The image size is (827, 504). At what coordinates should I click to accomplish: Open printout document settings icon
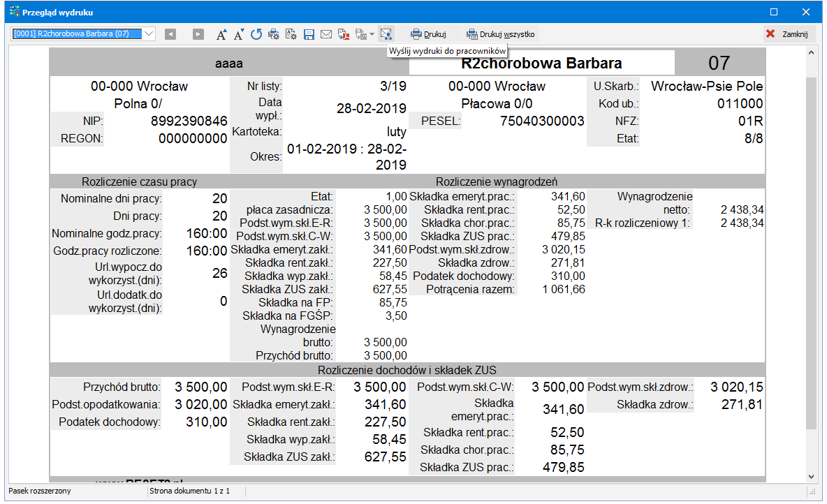pyautogui.click(x=291, y=34)
